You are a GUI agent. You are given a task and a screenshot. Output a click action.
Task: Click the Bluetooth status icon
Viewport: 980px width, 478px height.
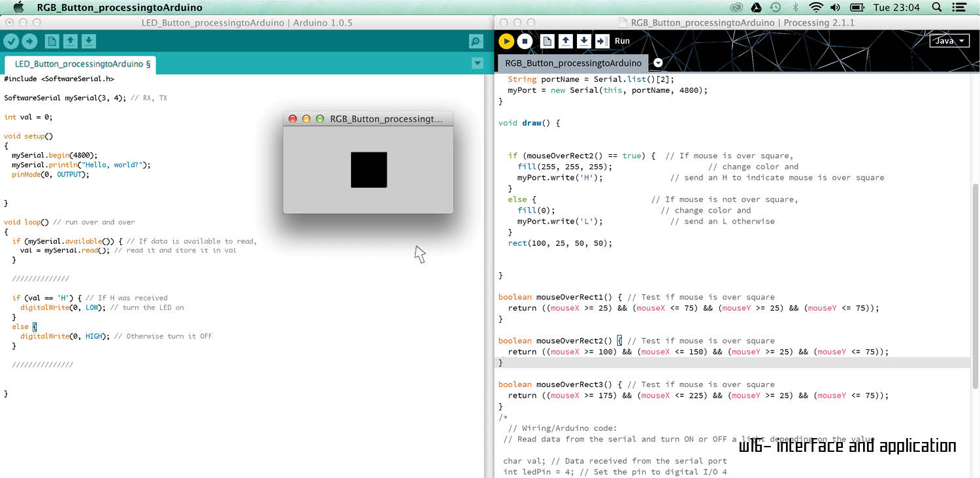795,7
